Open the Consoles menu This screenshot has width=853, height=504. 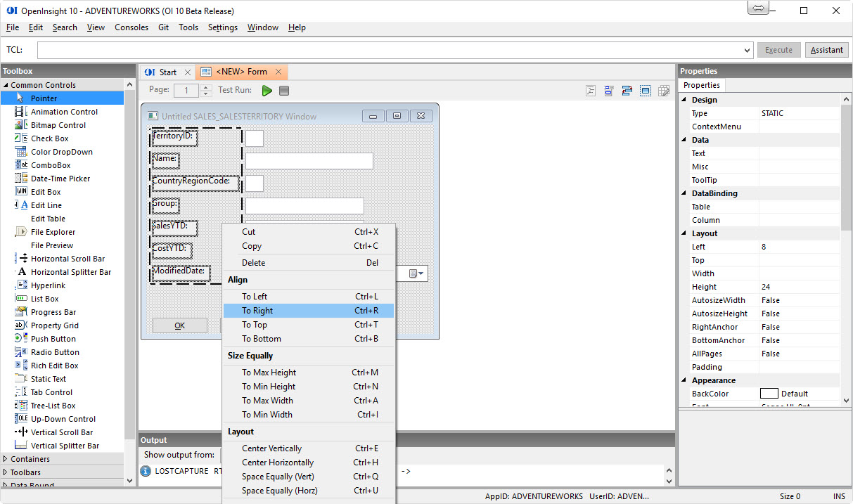pyautogui.click(x=132, y=27)
